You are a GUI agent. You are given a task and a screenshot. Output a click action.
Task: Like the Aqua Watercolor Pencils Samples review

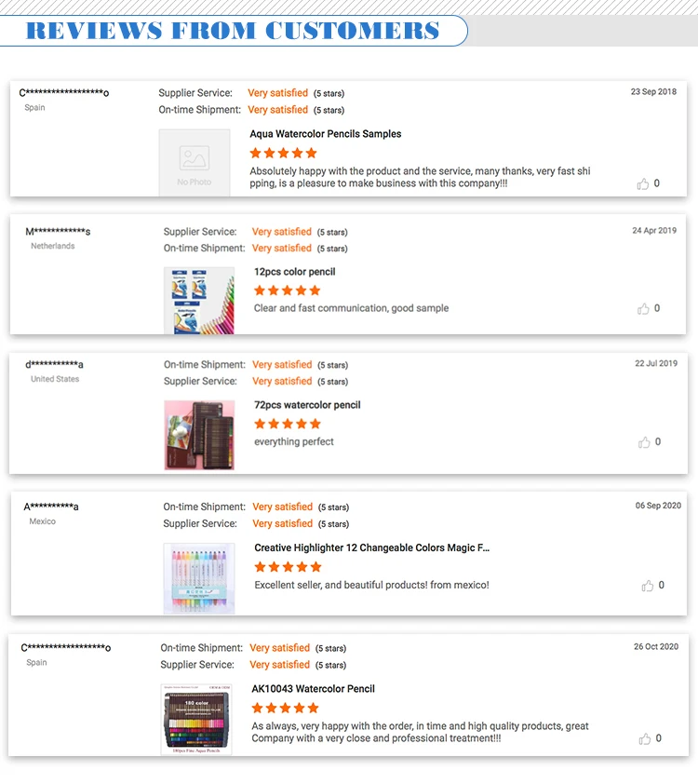click(x=643, y=183)
